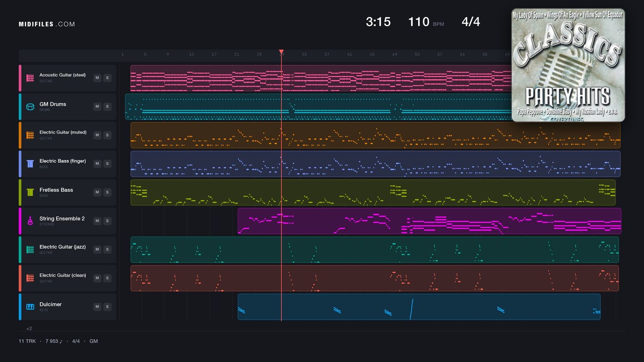
Task: Click the 7 953 note count
Action: [x=54, y=341]
